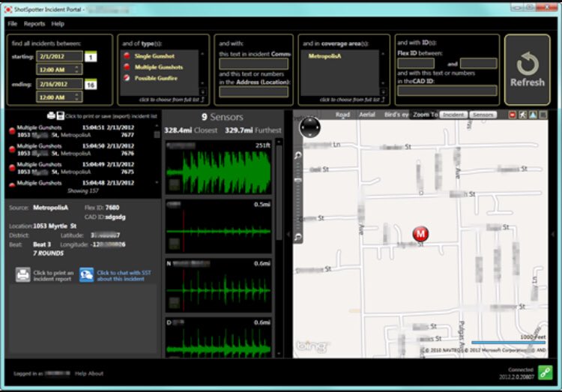Play the 251ft sensor waveform audio
Image resolution: width=562 pixels, height=392 pixels.
[175, 185]
